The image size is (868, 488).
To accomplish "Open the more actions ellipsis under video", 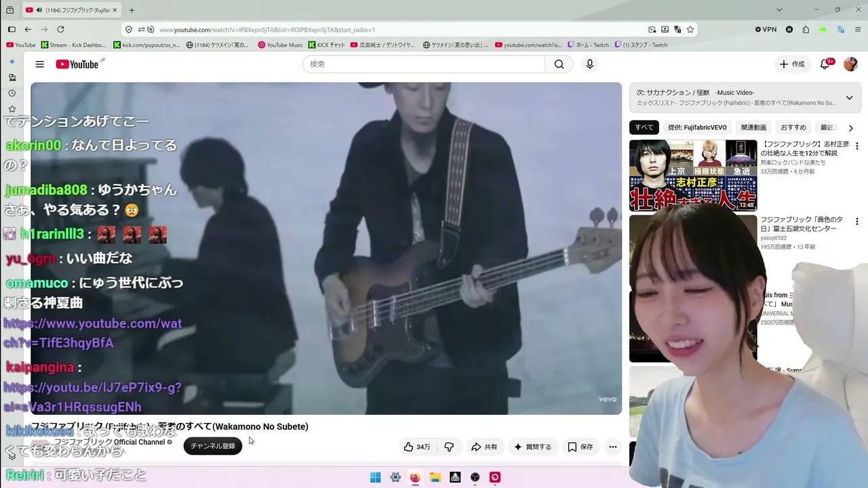I will tap(613, 447).
